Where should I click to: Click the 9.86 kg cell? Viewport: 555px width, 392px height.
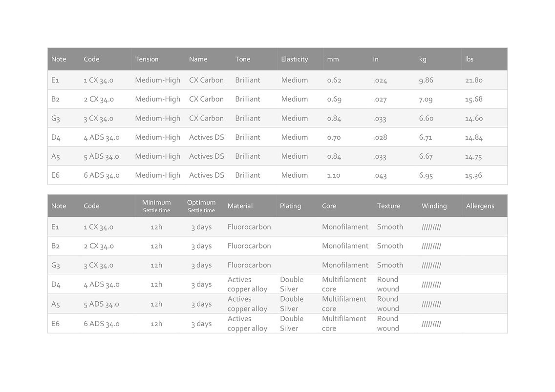tap(426, 81)
